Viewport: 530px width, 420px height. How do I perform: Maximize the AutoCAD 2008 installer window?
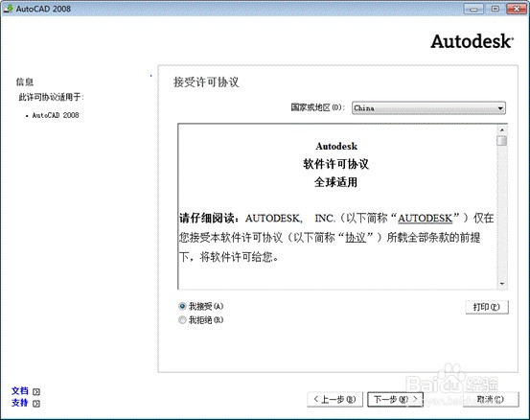(x=495, y=9)
